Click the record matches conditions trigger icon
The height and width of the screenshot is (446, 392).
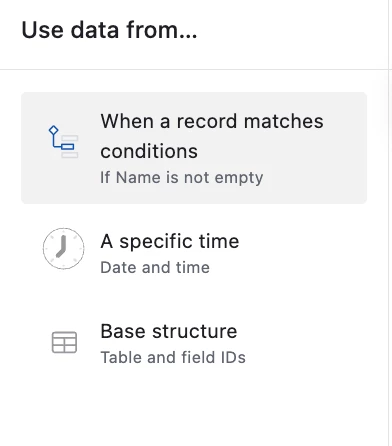click(63, 142)
